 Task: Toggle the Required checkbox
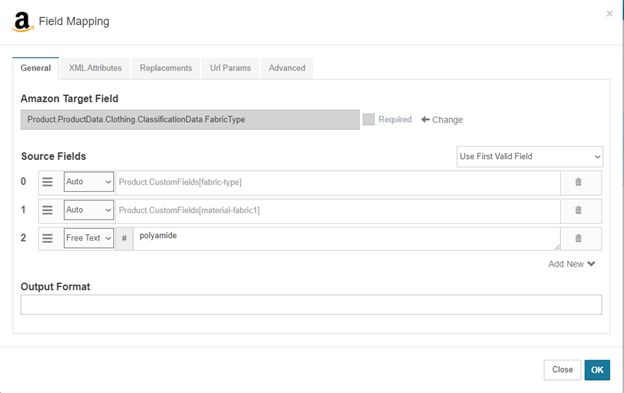point(369,119)
